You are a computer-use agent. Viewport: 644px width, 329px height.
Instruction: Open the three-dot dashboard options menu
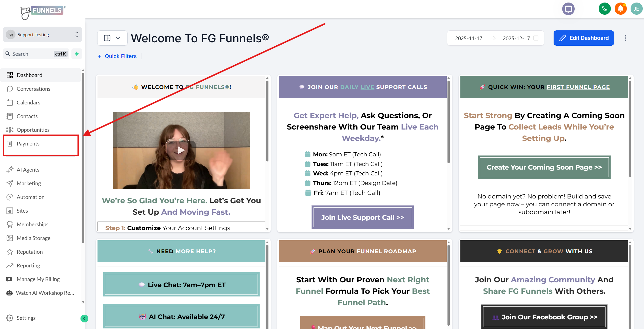click(625, 38)
